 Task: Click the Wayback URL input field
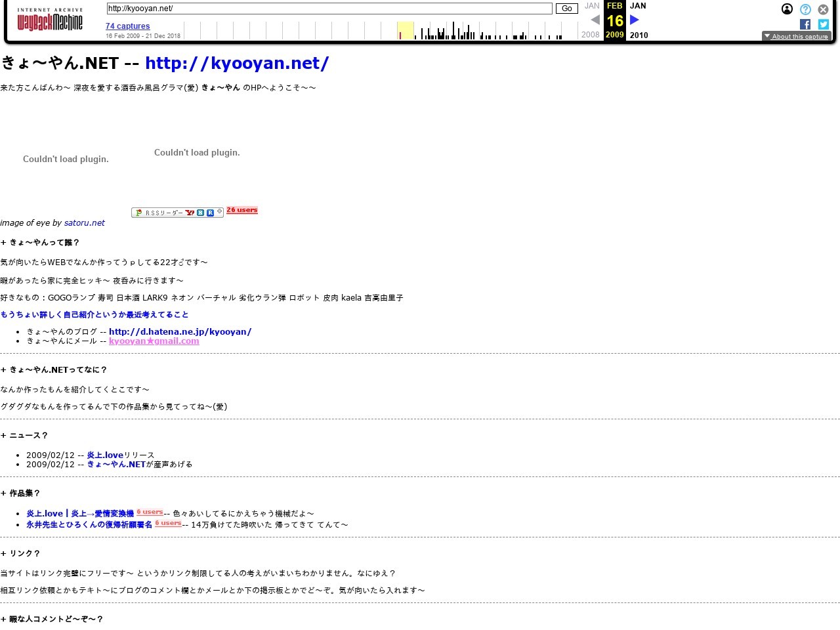tap(329, 9)
